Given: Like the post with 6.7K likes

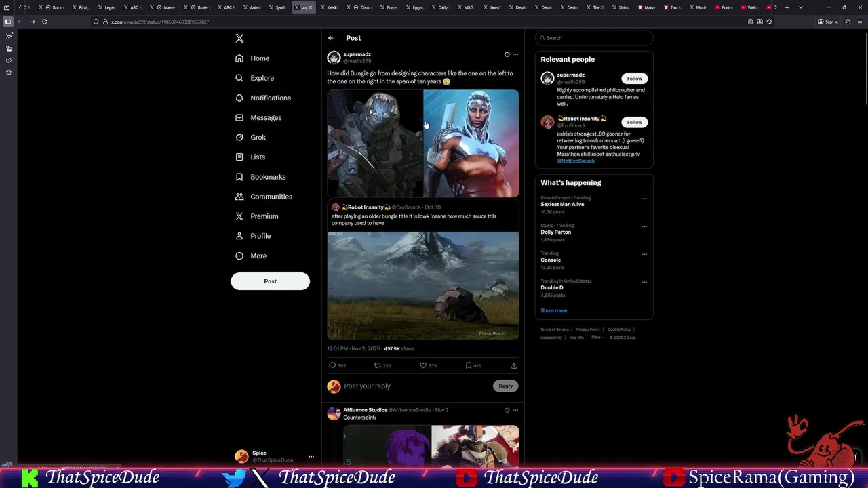Looking at the screenshot, I should pos(428,365).
